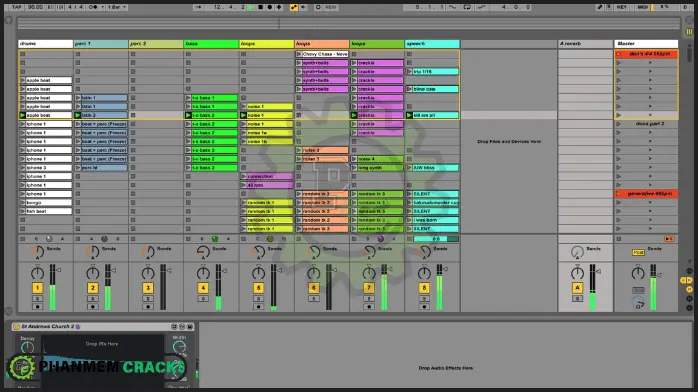Click the St Andrews Church 2 device title
Screen dimensions: 698x392
click(x=48, y=327)
